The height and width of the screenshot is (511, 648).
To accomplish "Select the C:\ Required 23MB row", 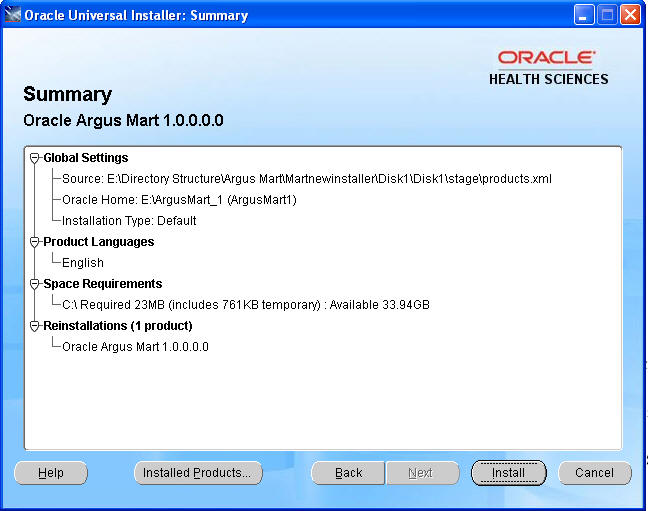I will [x=246, y=305].
